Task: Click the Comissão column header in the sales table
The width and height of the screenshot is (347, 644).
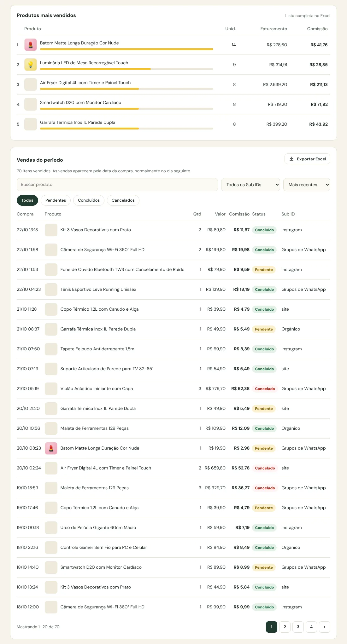Action: (239, 214)
